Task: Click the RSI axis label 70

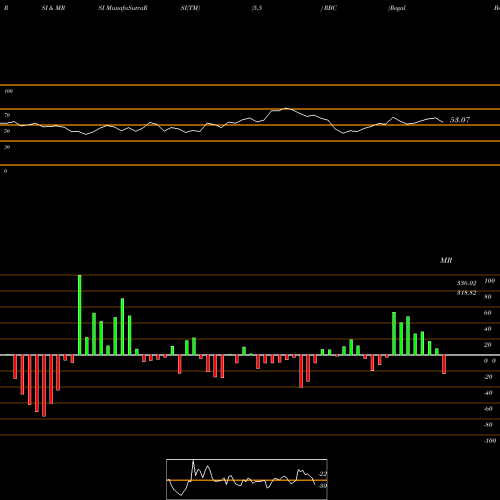Action: pyautogui.click(x=7, y=115)
